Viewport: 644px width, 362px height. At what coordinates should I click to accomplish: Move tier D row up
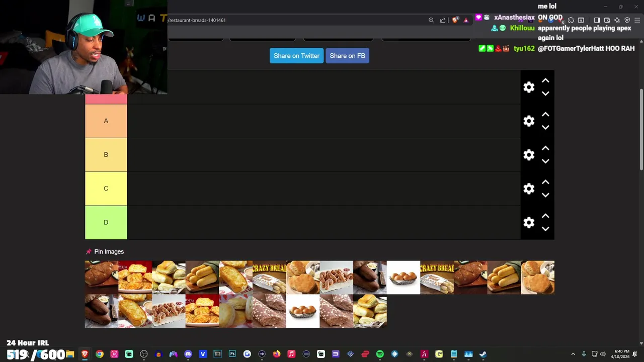[x=545, y=216]
